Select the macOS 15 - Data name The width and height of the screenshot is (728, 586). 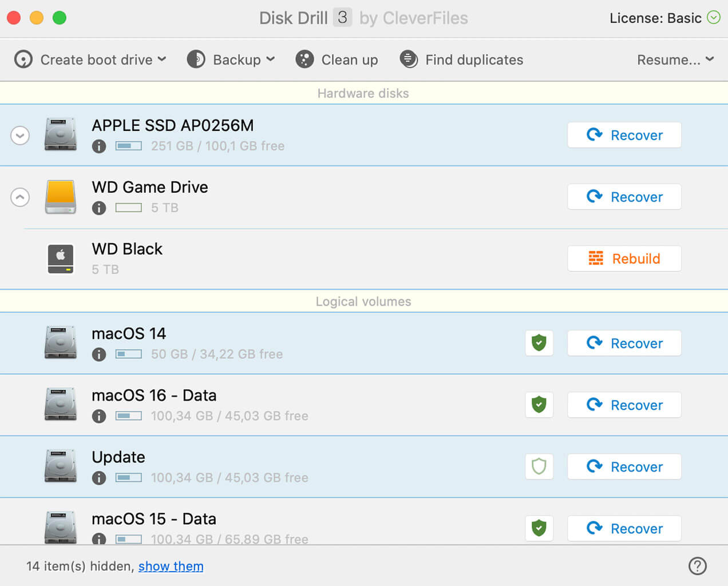[154, 519]
